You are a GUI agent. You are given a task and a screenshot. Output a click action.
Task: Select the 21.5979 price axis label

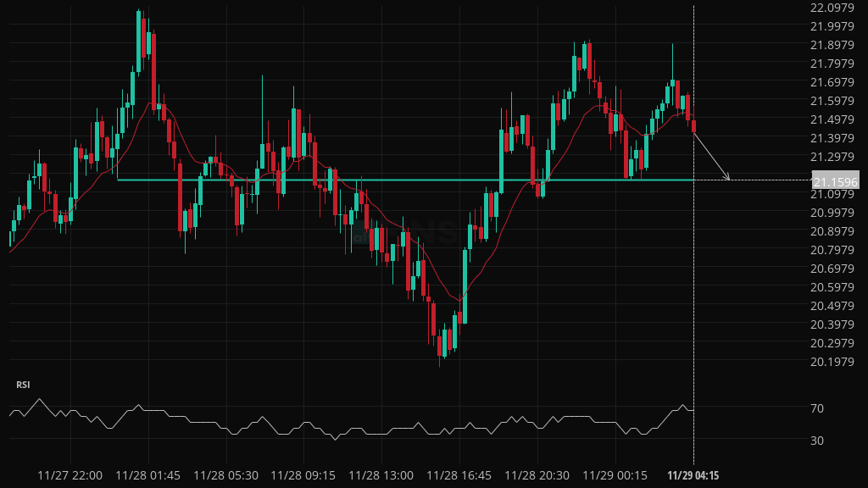832,101
